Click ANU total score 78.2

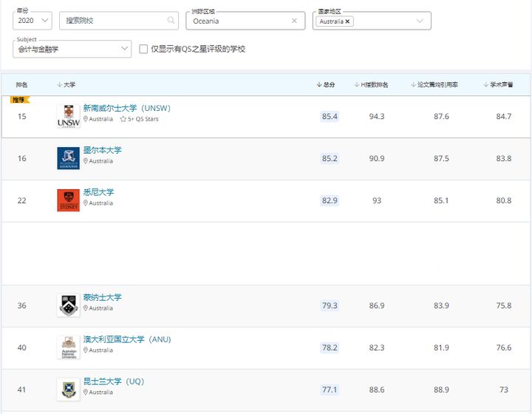[330, 347]
